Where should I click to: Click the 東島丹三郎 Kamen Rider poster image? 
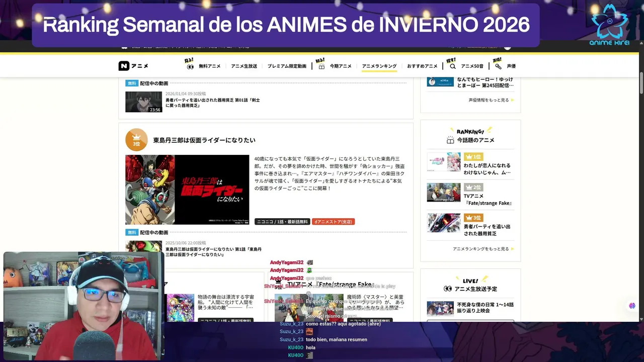click(187, 190)
